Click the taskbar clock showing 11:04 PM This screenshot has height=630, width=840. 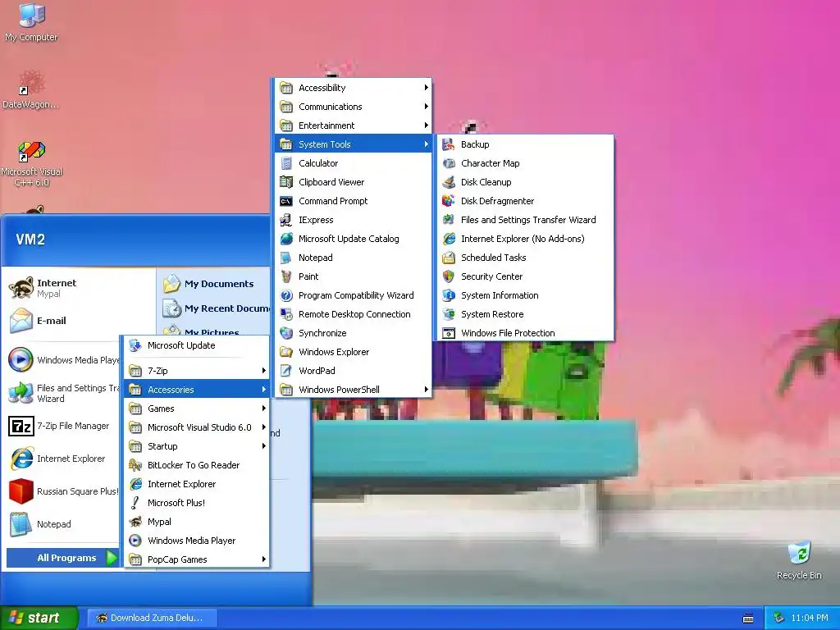[809, 618]
